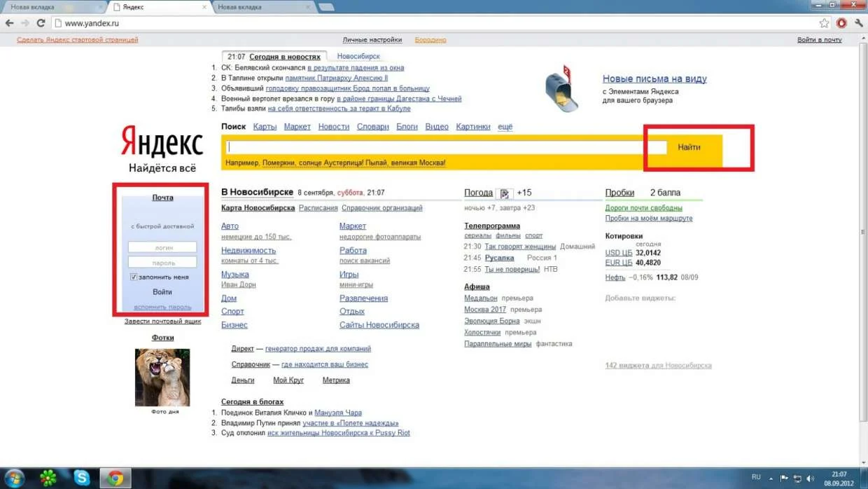Open the lion Фото дня thumbnail

point(162,377)
